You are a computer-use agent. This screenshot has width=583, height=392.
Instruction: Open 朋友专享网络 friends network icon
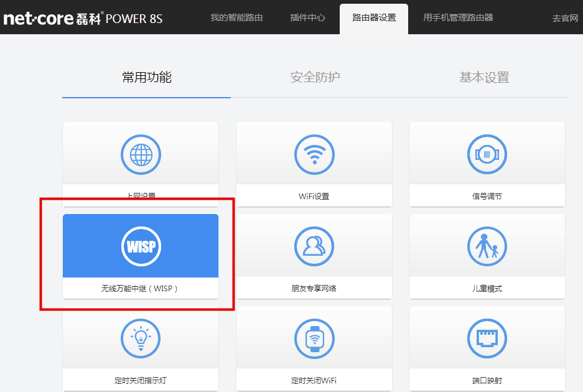coord(314,246)
